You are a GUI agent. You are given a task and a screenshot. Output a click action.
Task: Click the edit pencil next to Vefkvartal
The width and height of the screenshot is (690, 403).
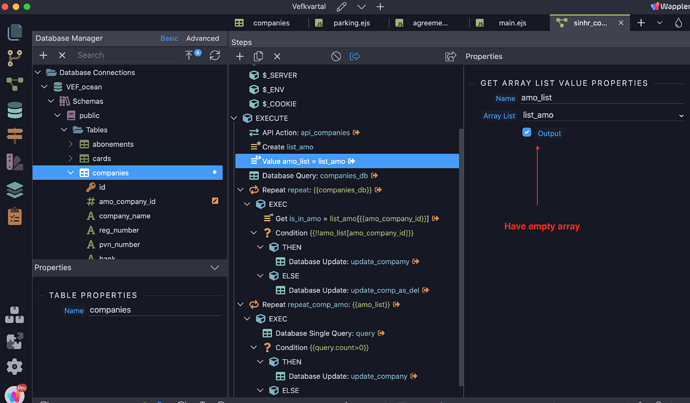click(x=341, y=7)
